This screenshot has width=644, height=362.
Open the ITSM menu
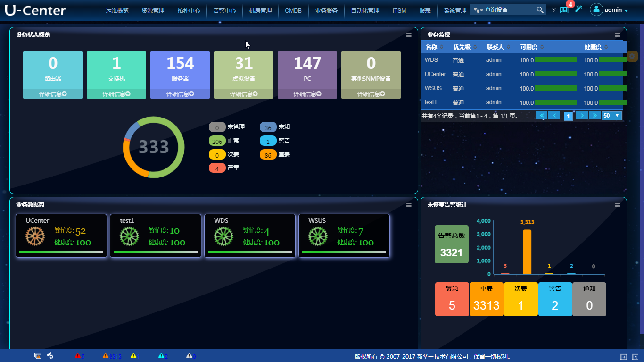coord(399,11)
